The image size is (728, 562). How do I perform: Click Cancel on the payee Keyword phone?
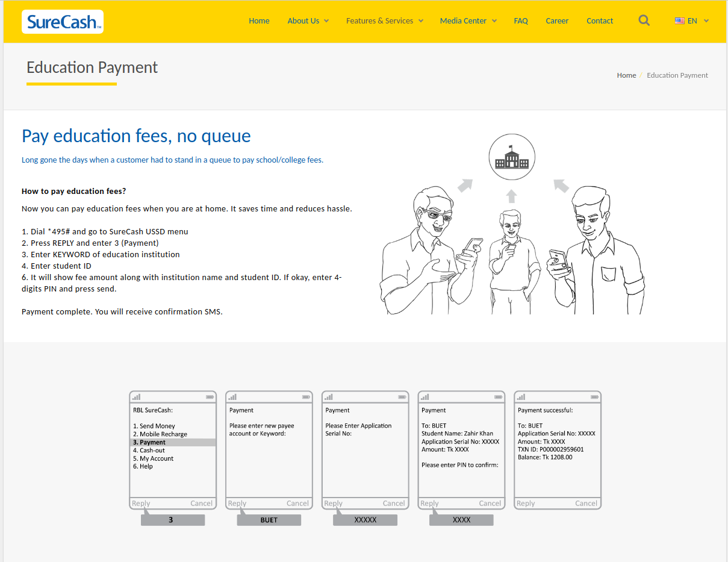298,504
